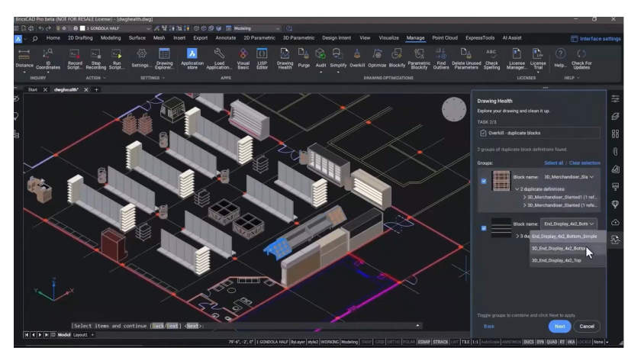Open the 3D_Merchandiser_Sla block name dropdown

point(568,176)
